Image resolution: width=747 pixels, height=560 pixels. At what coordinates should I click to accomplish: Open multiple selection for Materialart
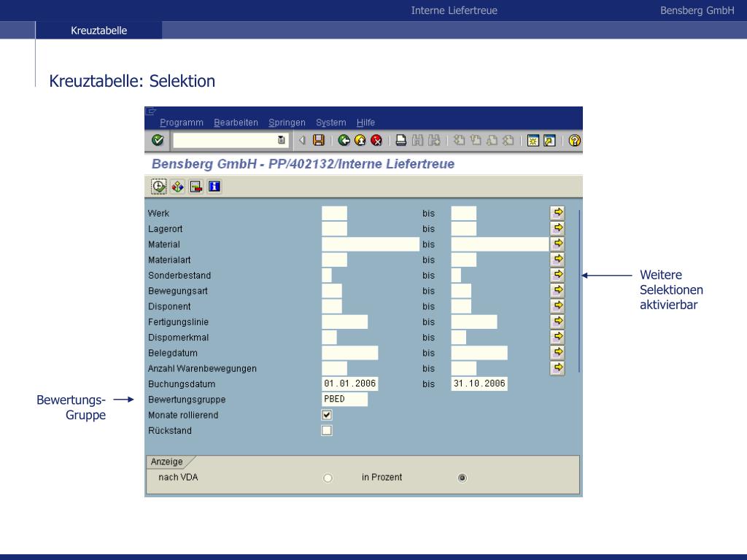(557, 259)
